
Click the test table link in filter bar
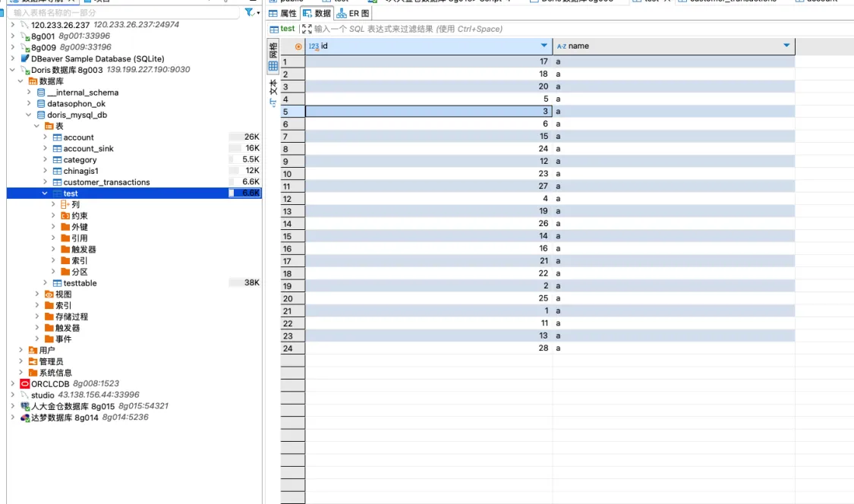tap(282, 29)
